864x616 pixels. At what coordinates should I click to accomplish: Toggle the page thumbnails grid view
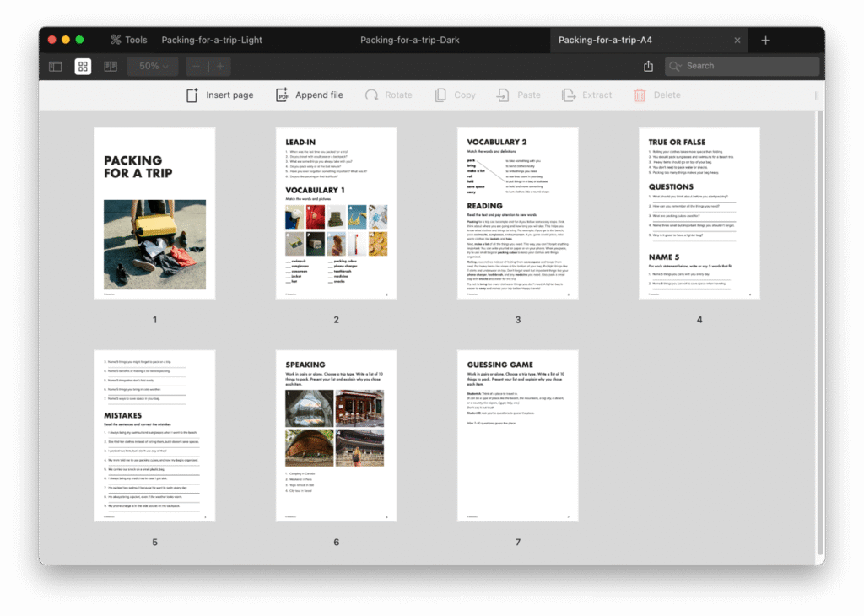click(83, 66)
